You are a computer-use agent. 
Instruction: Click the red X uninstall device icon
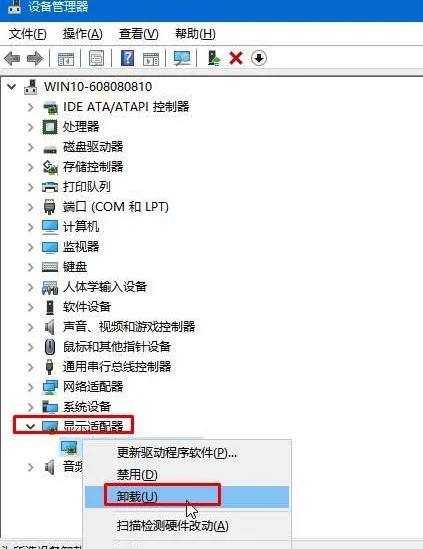[x=236, y=58]
